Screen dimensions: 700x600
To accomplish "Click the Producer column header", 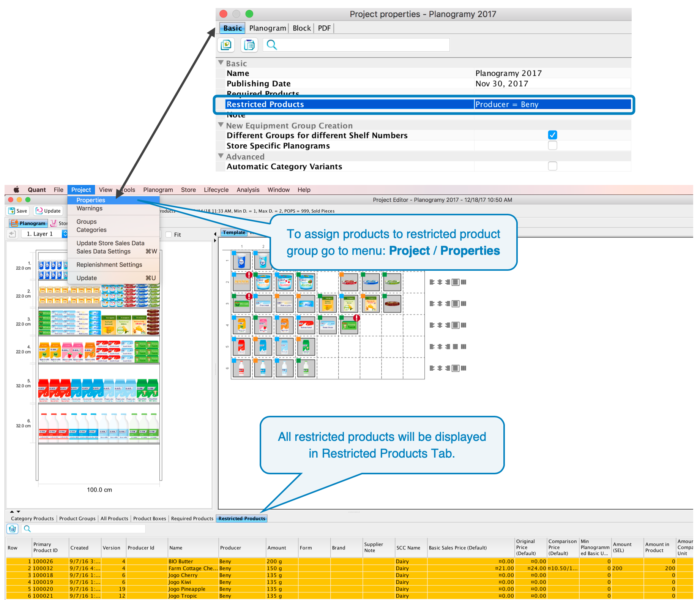I will [x=242, y=548].
